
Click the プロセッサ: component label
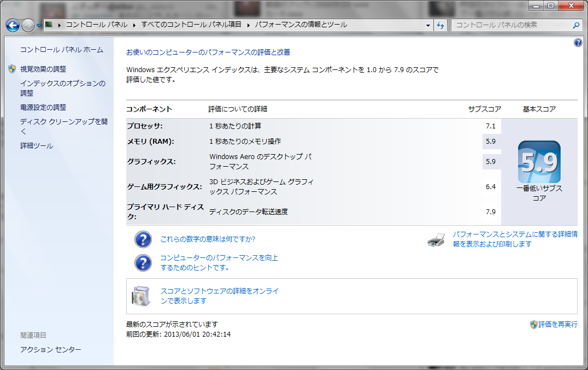coord(145,126)
